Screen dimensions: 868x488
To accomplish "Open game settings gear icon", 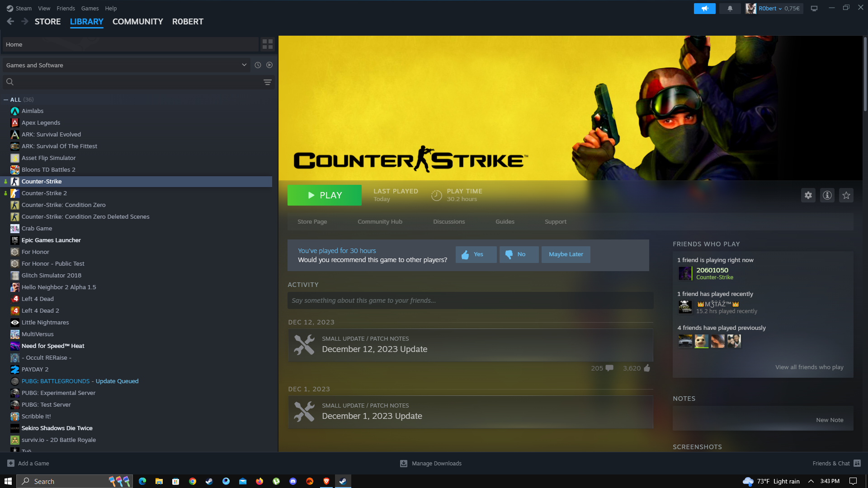I will coord(808,195).
